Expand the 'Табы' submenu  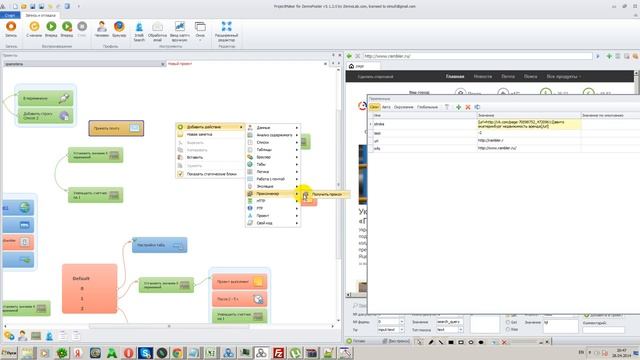[x=273, y=164]
